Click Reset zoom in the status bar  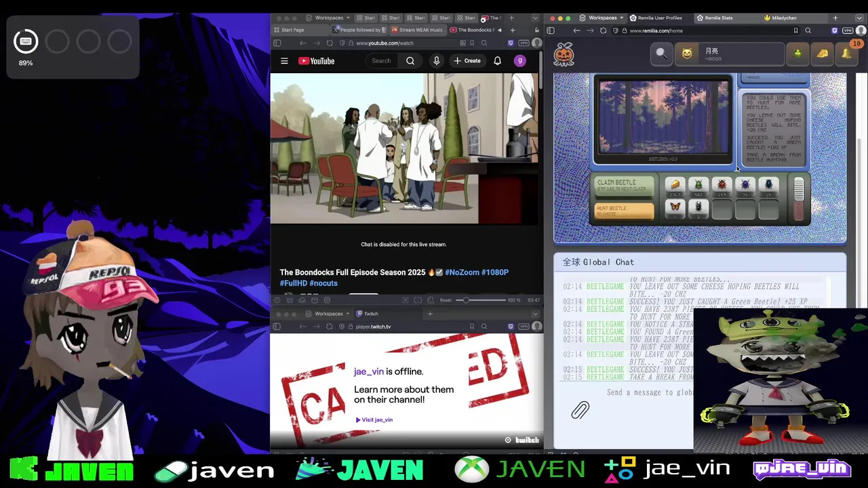pos(446,300)
